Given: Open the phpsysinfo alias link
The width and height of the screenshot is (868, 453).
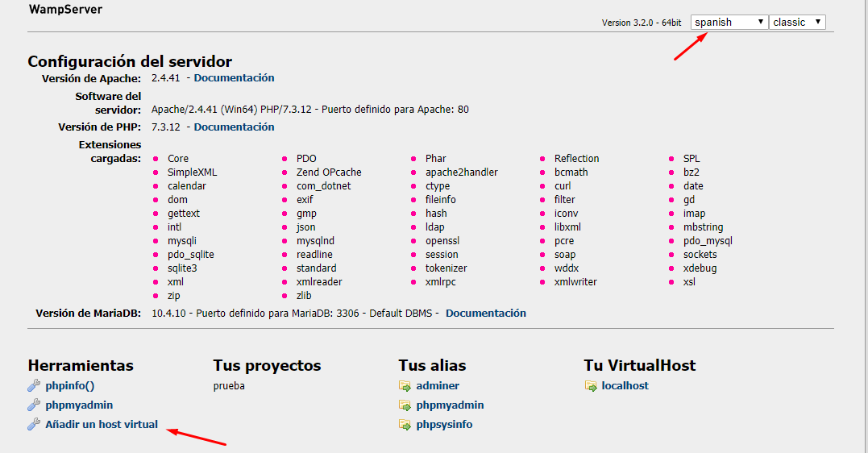Looking at the screenshot, I should (444, 425).
